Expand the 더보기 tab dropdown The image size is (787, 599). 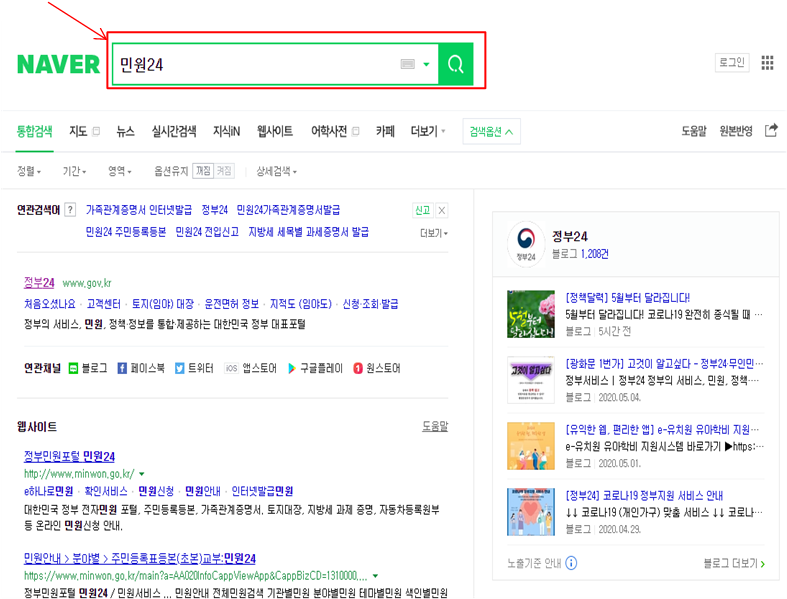428,132
